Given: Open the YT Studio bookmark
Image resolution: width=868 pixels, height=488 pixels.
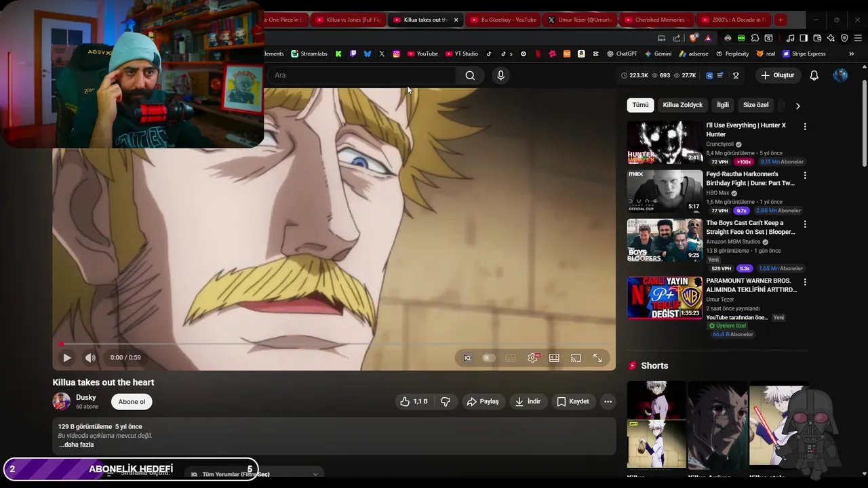Looking at the screenshot, I should coord(461,54).
